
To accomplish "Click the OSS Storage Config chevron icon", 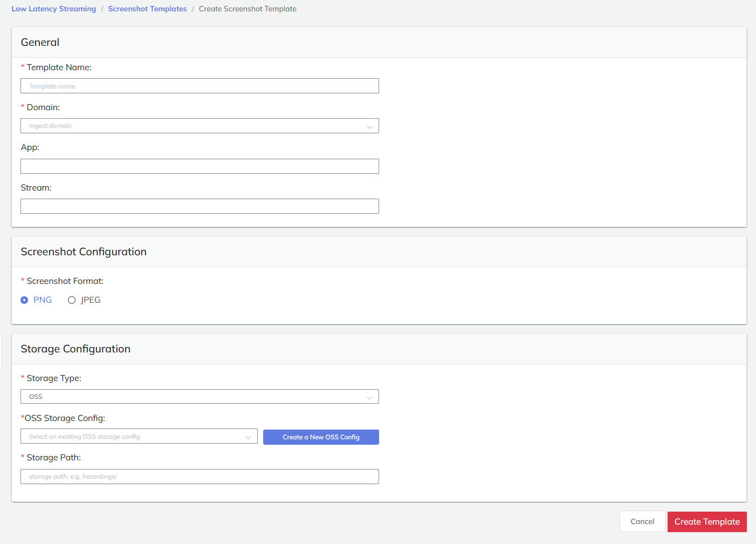I will pos(249,436).
